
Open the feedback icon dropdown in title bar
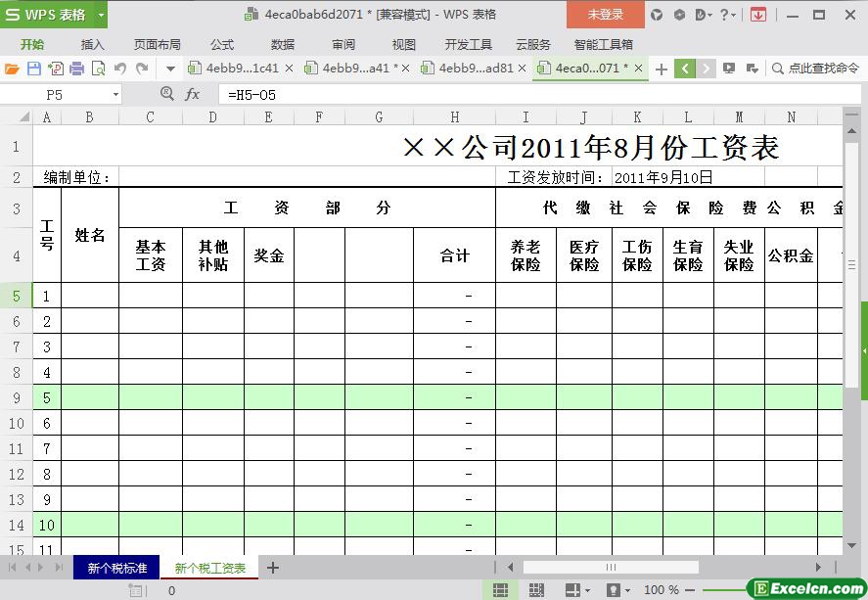point(703,15)
